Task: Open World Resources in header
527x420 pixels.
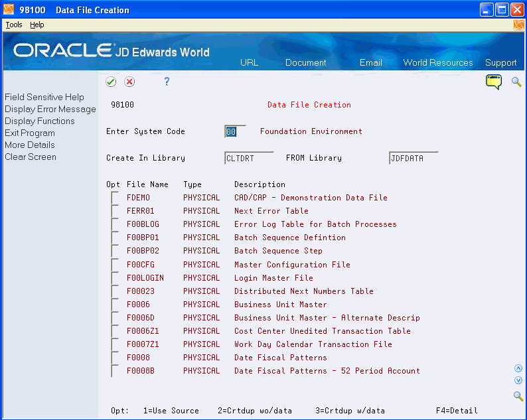Action: point(437,62)
